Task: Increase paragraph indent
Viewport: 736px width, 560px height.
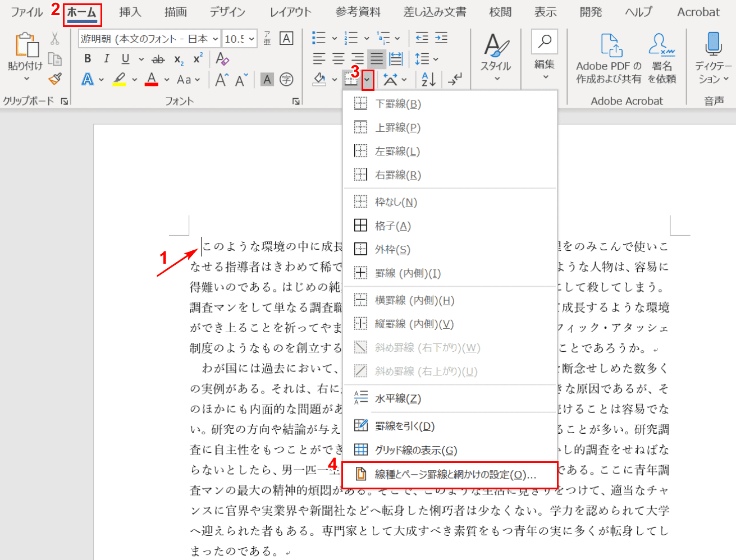Action: 442,38
